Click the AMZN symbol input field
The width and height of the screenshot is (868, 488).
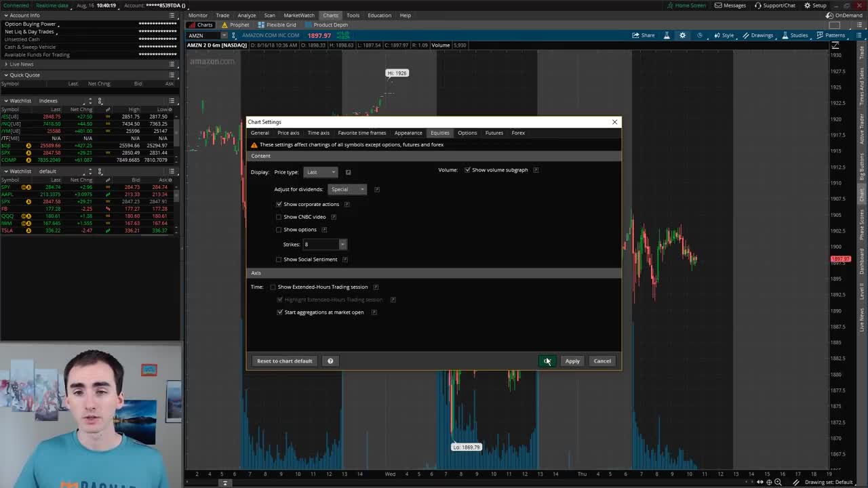(x=203, y=35)
